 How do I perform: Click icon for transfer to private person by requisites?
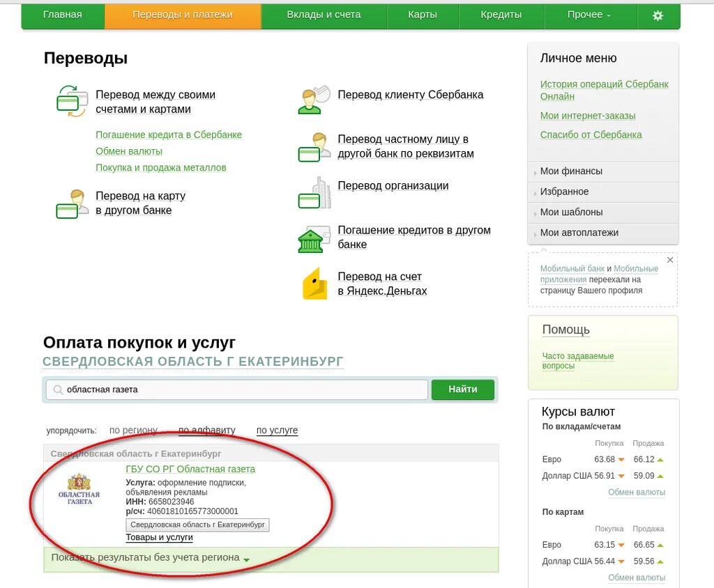point(314,147)
